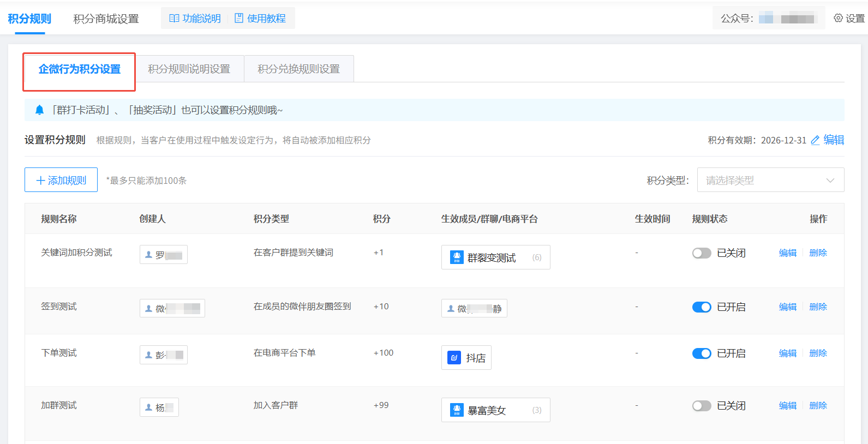The width and height of the screenshot is (868, 444).
Task: Click the 暴富美女 group avatar icon
Action: (457, 410)
